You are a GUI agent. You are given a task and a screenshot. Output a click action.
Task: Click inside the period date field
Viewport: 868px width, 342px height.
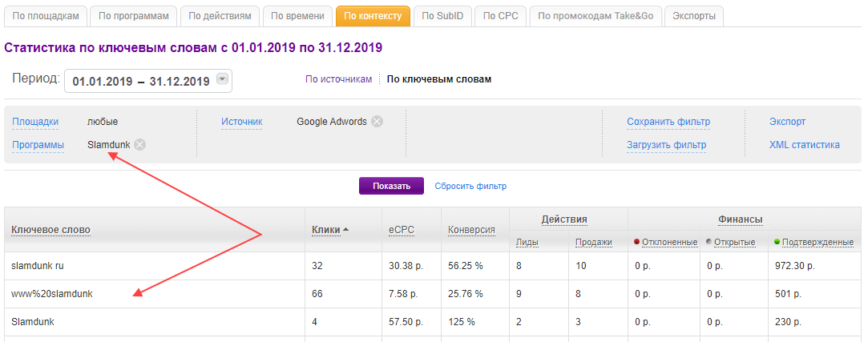pyautogui.click(x=140, y=81)
